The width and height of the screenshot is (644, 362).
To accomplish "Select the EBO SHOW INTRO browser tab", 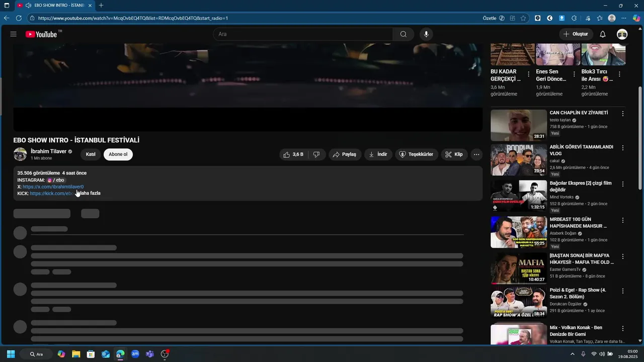I will coord(55,6).
